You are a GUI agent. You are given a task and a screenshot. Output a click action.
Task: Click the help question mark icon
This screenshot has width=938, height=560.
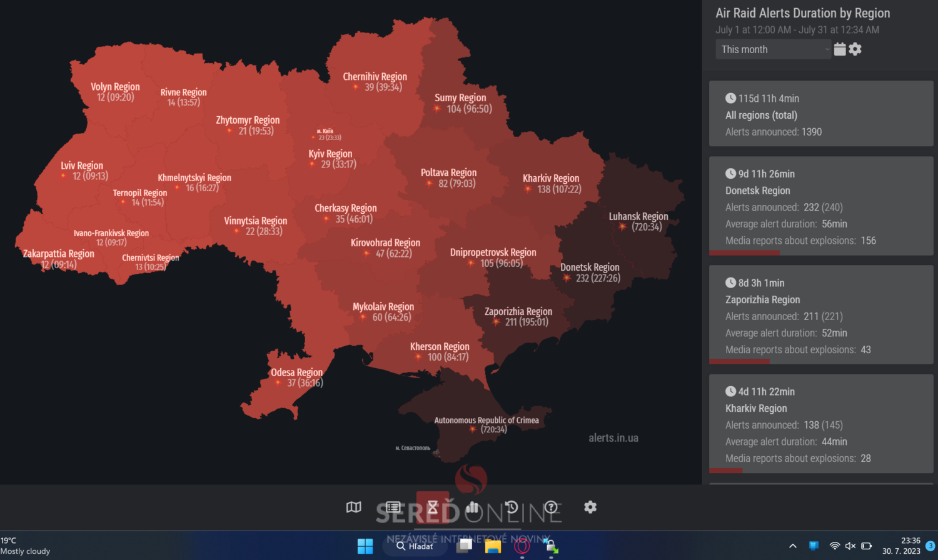click(551, 507)
